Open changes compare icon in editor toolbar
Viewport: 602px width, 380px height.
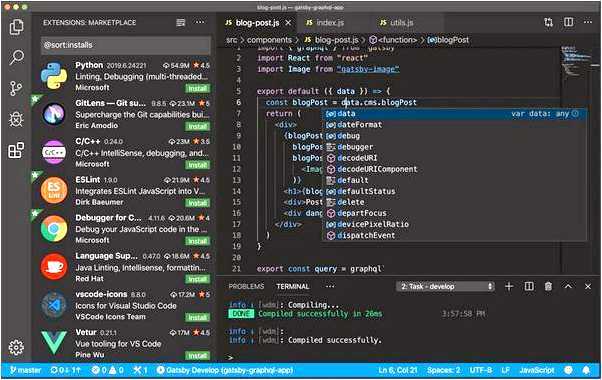point(549,22)
